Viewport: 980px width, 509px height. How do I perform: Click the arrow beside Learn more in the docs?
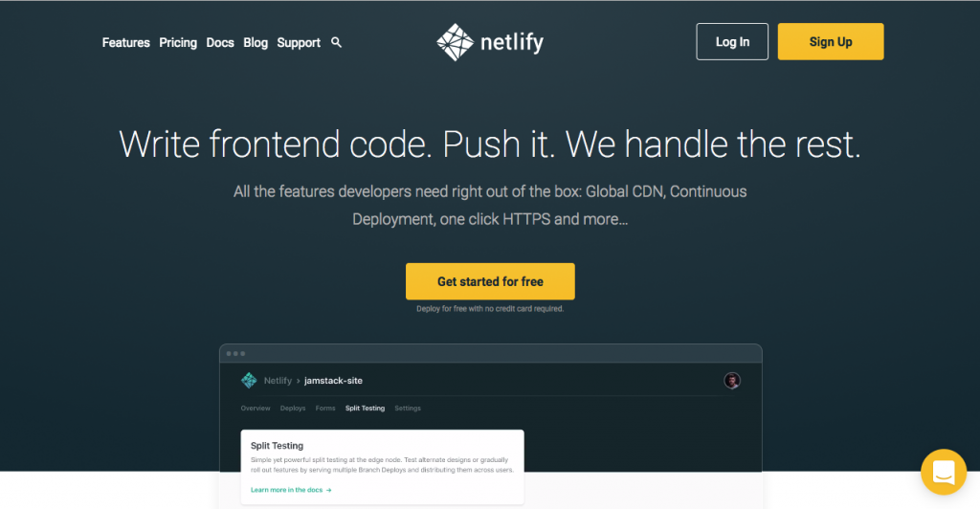329,490
